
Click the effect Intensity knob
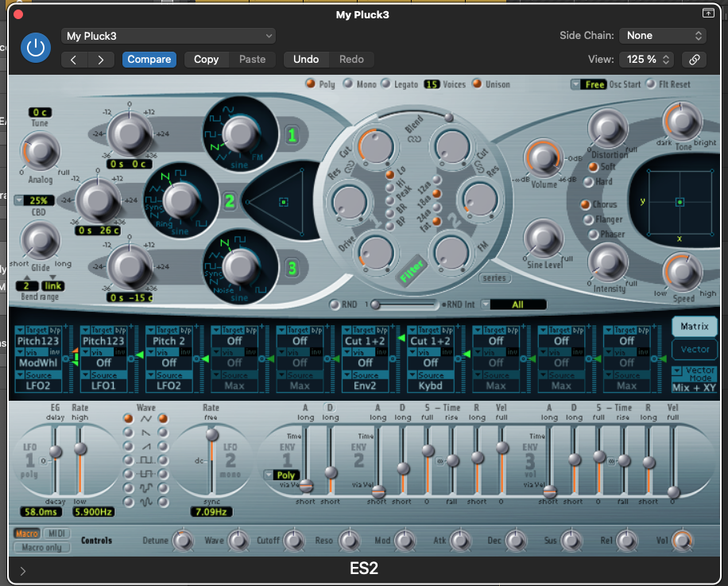(608, 262)
